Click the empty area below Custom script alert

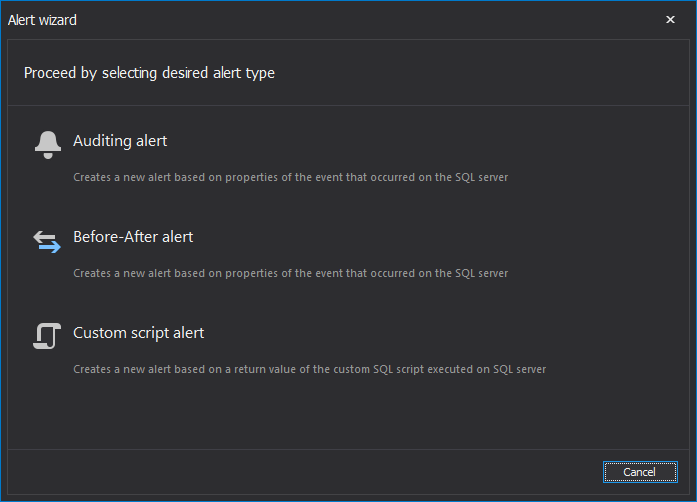coord(348,414)
